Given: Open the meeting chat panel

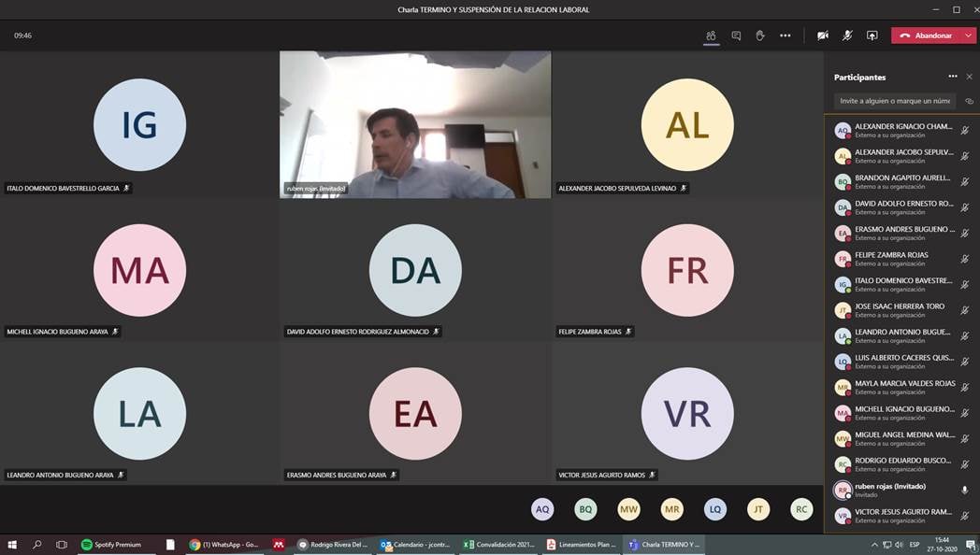Looking at the screenshot, I should [736, 36].
